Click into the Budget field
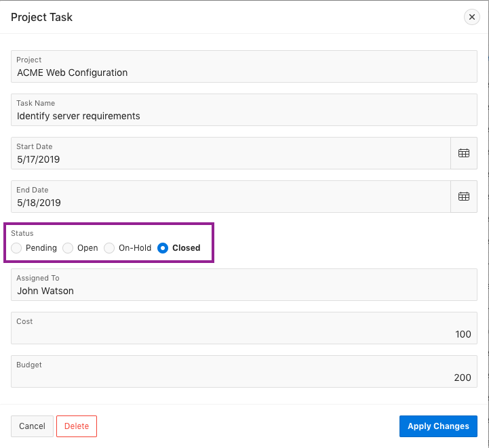Screen dimensions: 489x448 (244, 378)
